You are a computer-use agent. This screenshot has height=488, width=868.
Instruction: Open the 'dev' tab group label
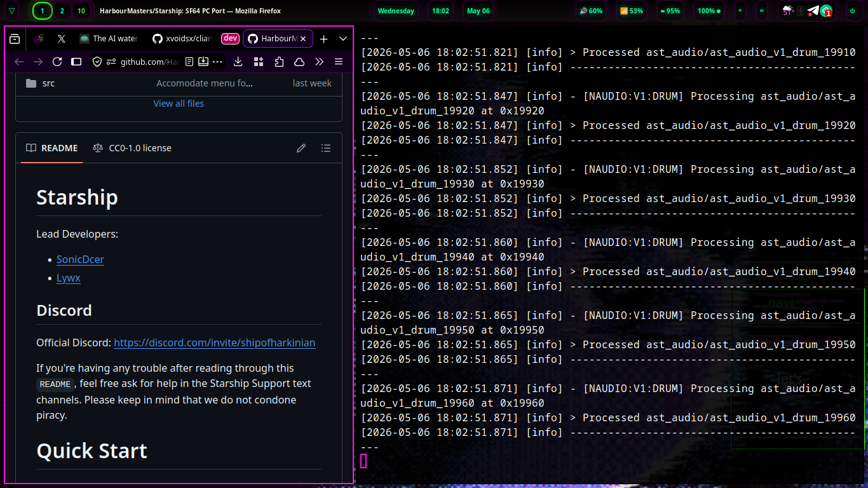pyautogui.click(x=230, y=39)
